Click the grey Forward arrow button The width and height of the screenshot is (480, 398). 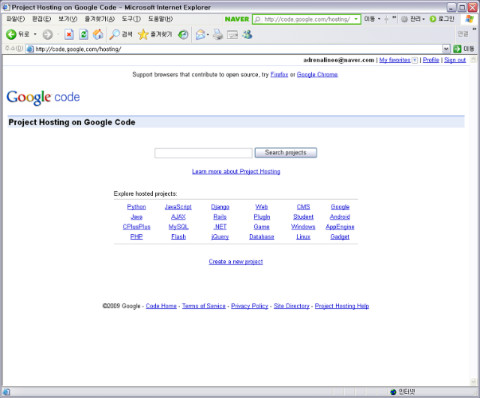(48, 34)
